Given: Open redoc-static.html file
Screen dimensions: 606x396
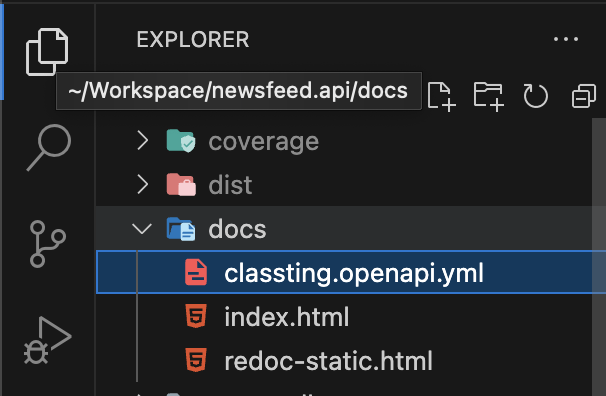Looking at the screenshot, I should (x=344, y=360).
